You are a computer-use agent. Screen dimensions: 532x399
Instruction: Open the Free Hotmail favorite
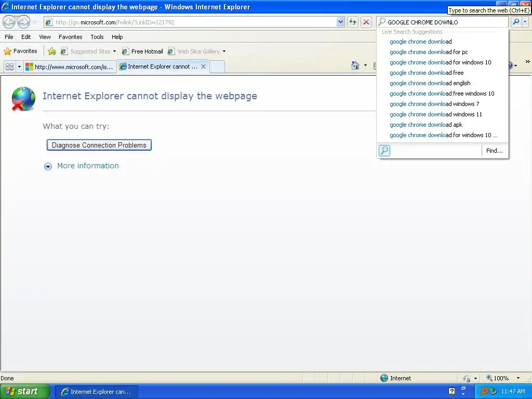coord(142,51)
